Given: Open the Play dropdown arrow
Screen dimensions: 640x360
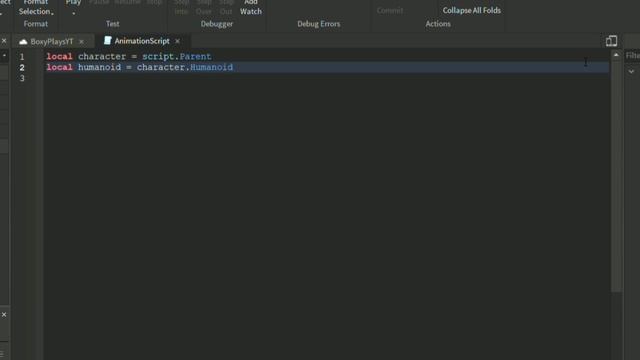Looking at the screenshot, I should pyautogui.click(x=74, y=13).
